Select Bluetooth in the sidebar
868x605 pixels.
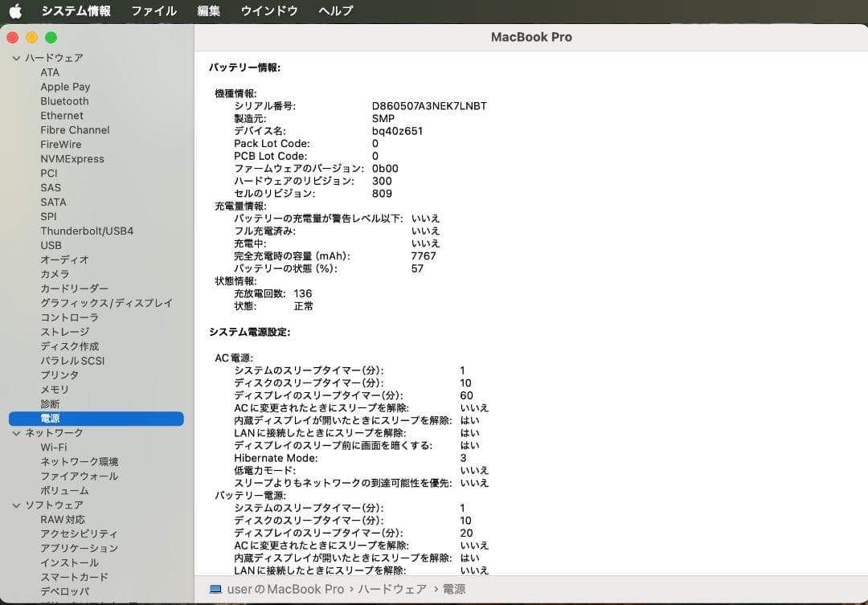[x=64, y=101]
